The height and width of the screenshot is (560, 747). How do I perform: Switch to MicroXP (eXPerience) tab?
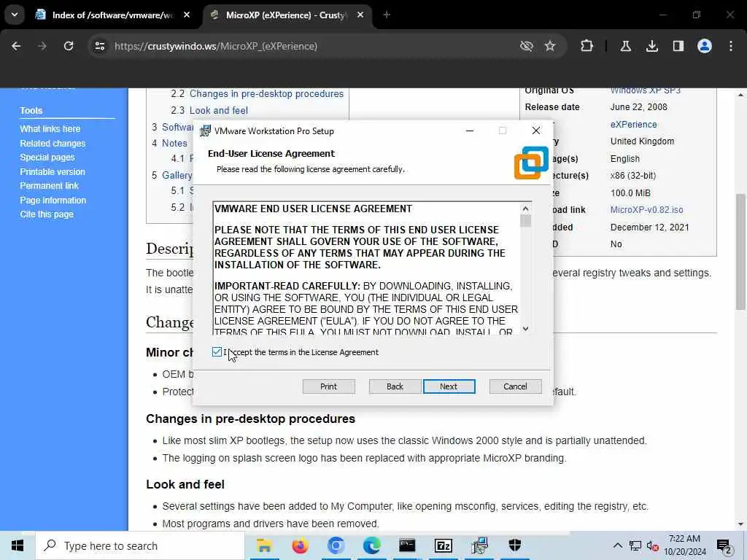[x=287, y=15]
